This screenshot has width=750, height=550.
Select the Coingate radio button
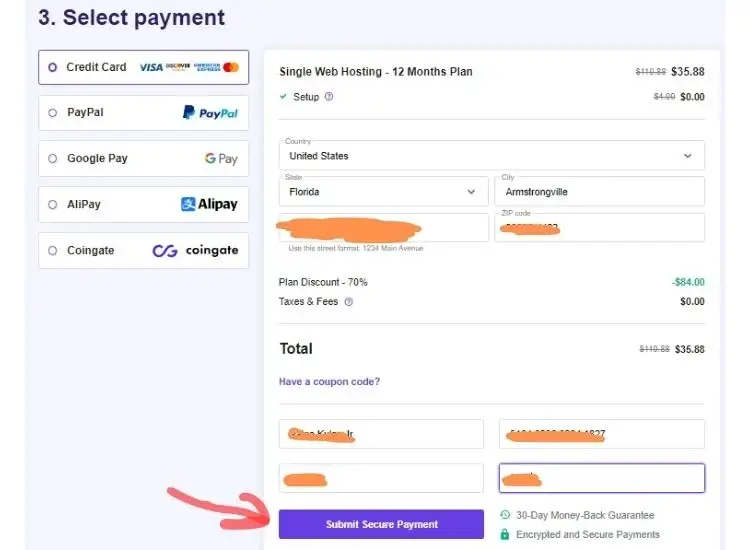coord(53,251)
